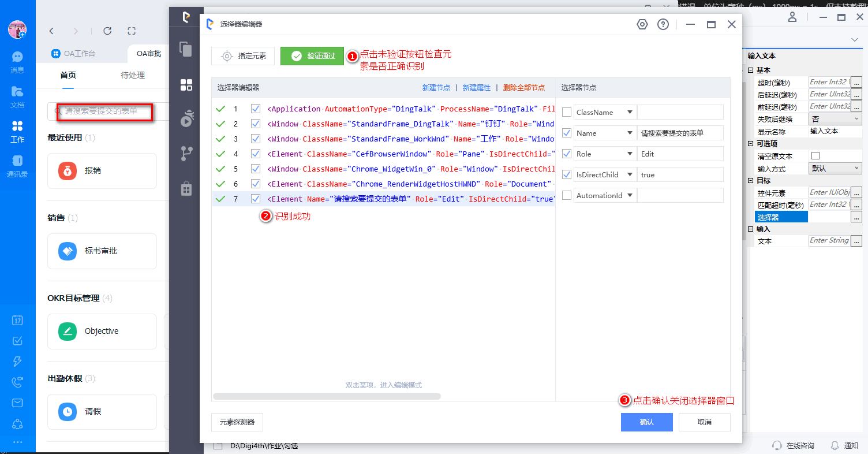Uncheck the IsDirectChild attribute checkbox
The width and height of the screenshot is (868, 454).
567,174
